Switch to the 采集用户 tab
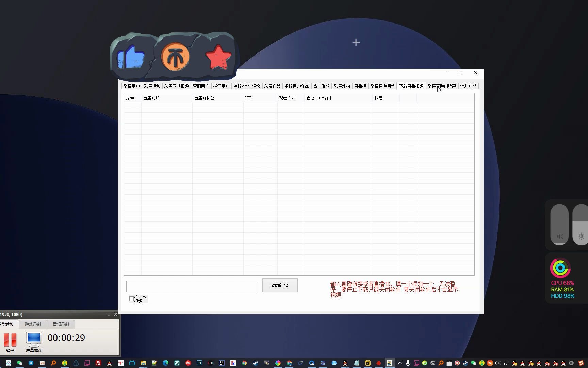Viewport: 588px width, 368px height. (131, 86)
